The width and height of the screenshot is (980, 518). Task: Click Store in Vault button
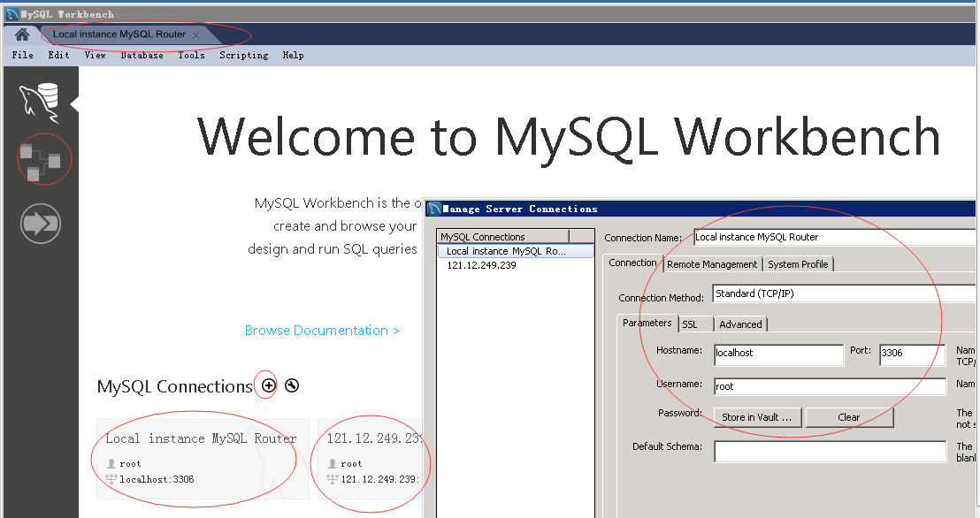click(x=757, y=417)
